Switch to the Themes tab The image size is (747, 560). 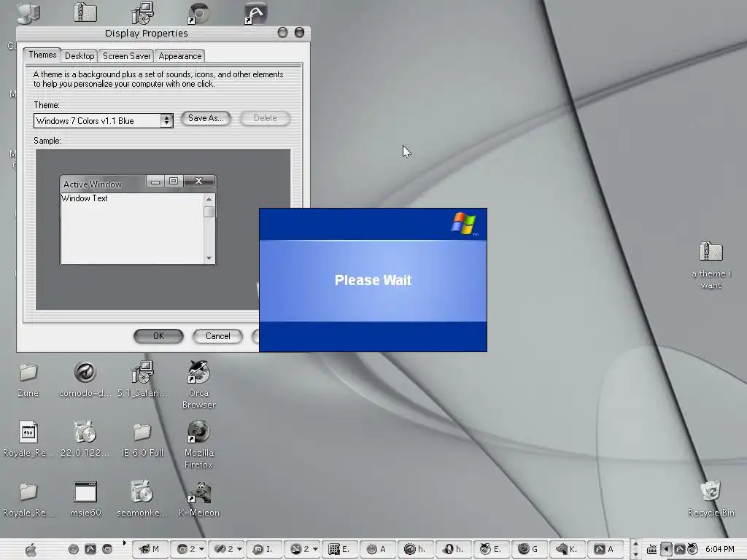tap(42, 55)
